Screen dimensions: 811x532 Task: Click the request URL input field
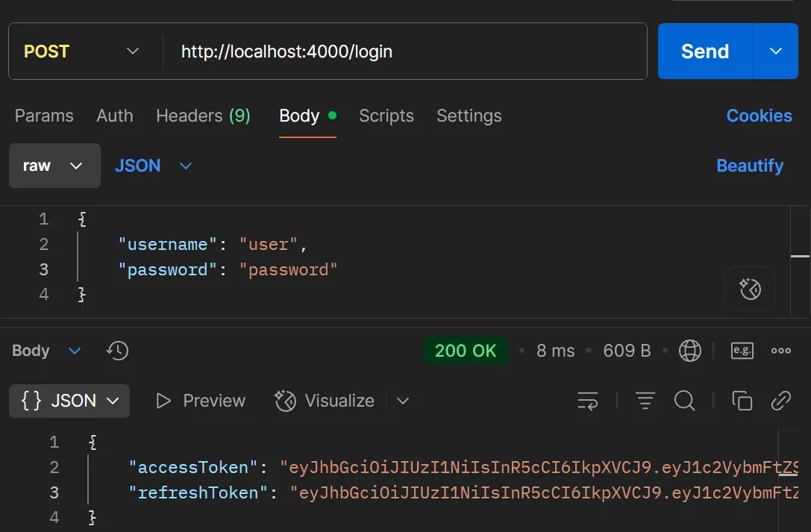point(373,51)
